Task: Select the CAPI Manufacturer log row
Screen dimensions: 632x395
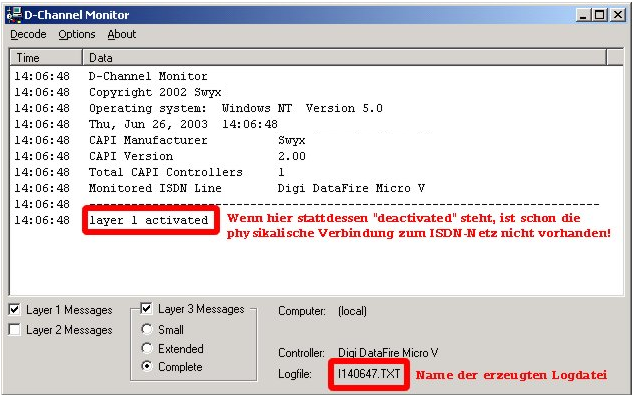Action: point(316,140)
